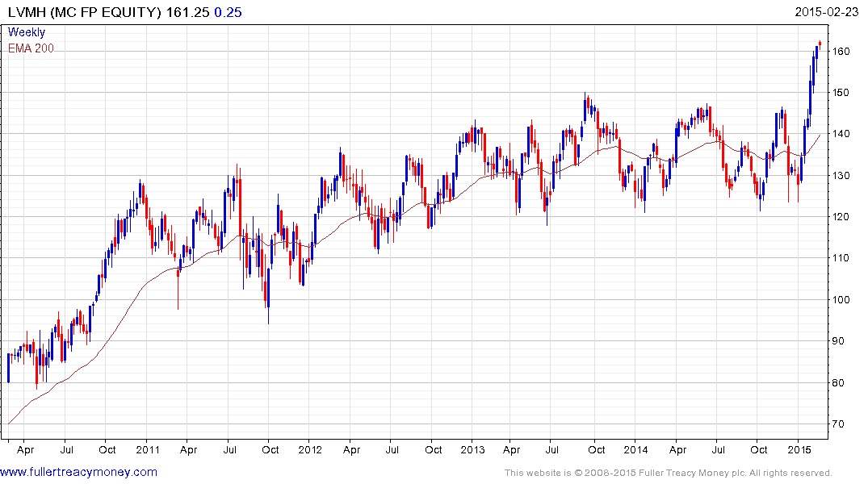Click the 150 price axis label

pos(841,93)
